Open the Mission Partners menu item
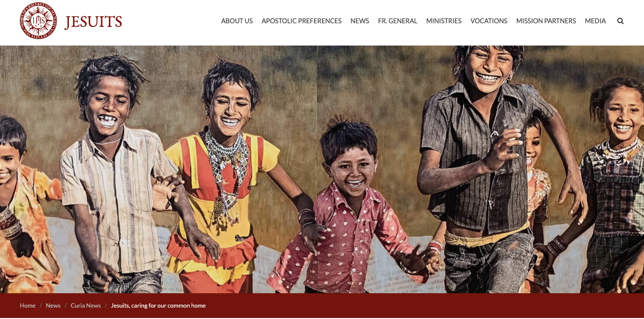Screen dimensions: 644x319 546,21
